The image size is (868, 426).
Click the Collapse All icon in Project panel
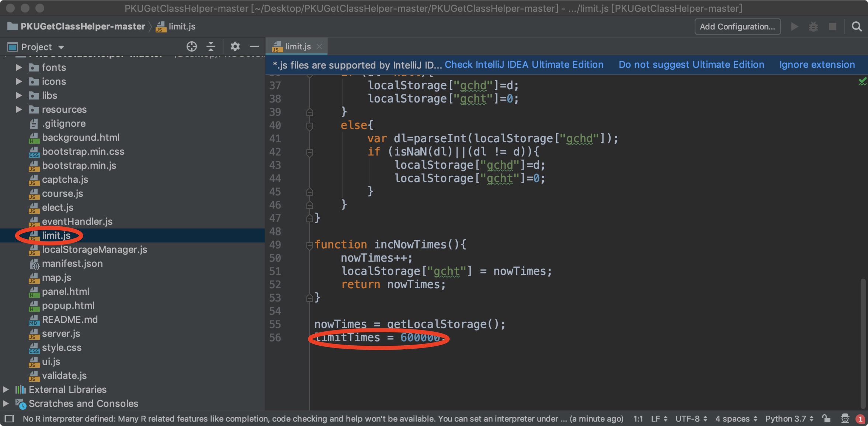[211, 46]
